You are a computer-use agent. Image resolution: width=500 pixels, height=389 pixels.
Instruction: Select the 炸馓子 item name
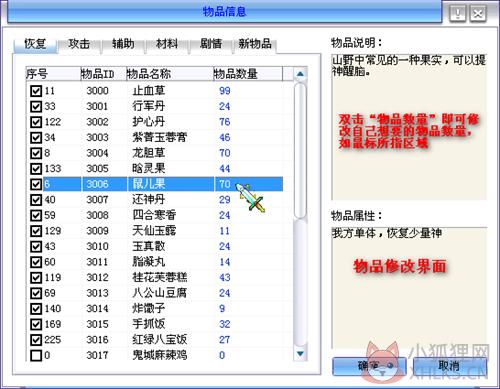148,309
